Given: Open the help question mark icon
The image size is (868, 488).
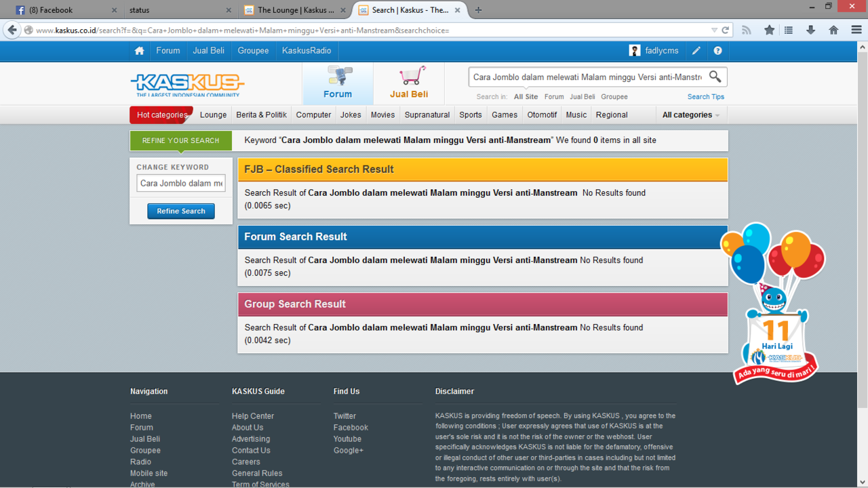Looking at the screenshot, I should 717,51.
